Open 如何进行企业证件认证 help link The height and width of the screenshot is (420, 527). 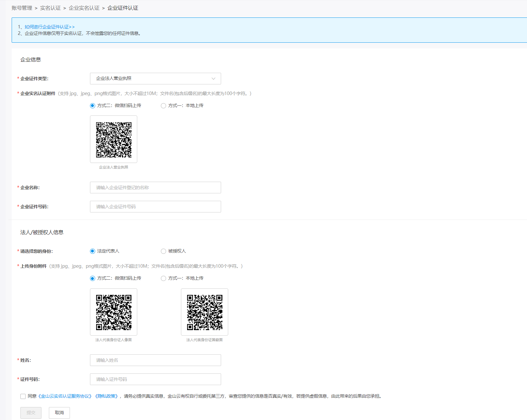tap(50, 27)
